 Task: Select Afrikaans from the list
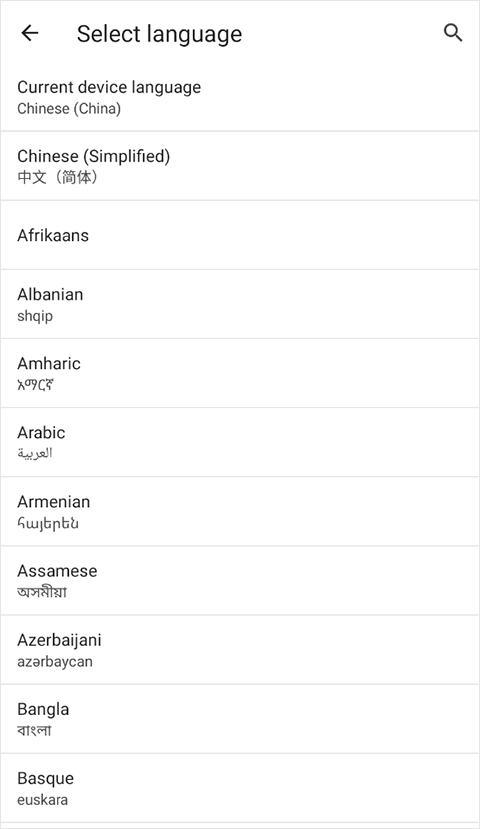pos(240,235)
